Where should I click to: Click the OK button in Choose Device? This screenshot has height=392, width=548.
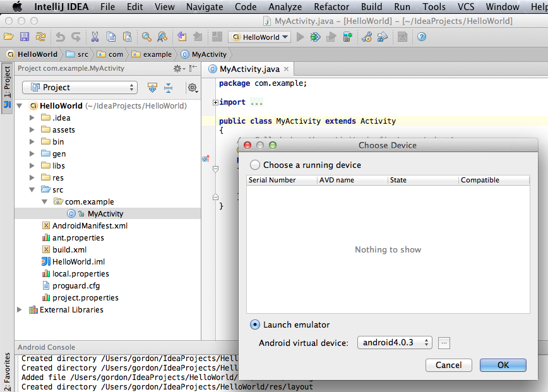[503, 365]
